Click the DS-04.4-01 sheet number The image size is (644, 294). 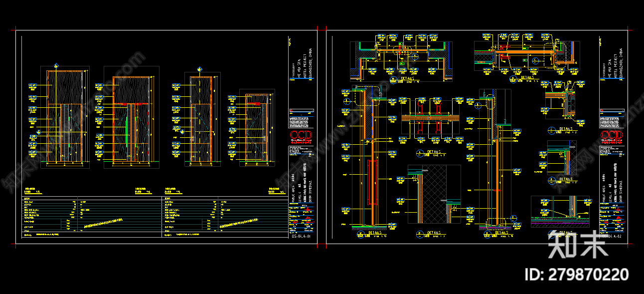click(x=301, y=238)
